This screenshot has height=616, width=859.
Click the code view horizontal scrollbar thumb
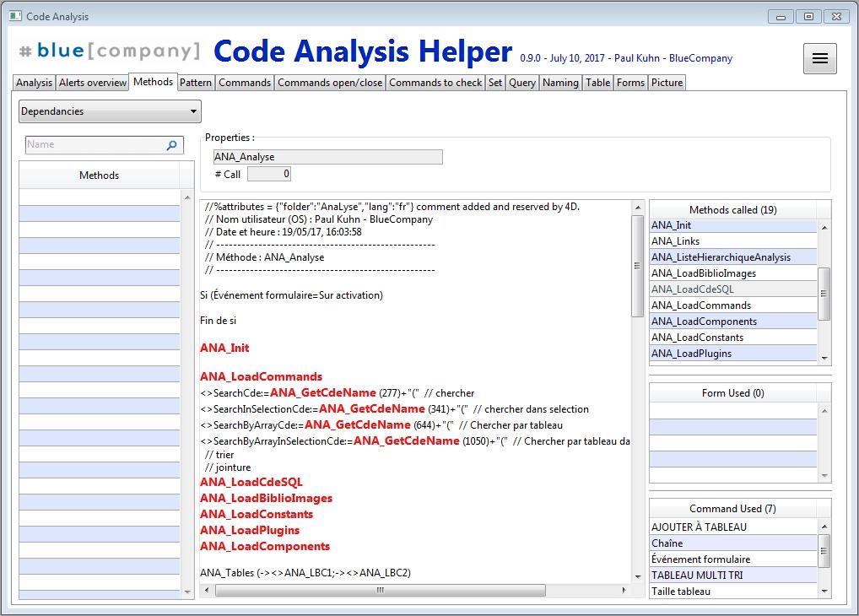click(x=381, y=590)
